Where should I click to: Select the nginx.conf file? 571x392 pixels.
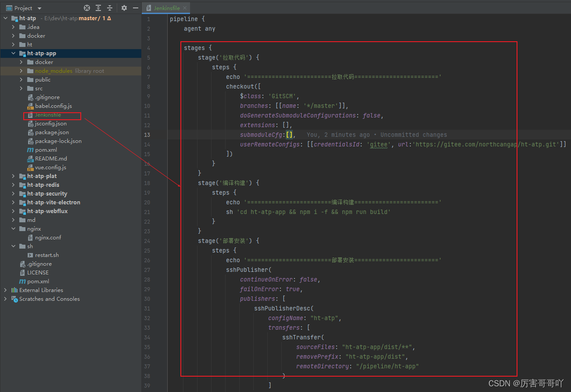48,238
